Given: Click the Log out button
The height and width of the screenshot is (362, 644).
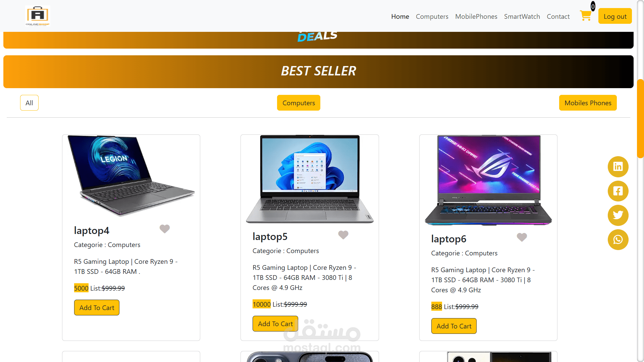Looking at the screenshot, I should coord(615,16).
